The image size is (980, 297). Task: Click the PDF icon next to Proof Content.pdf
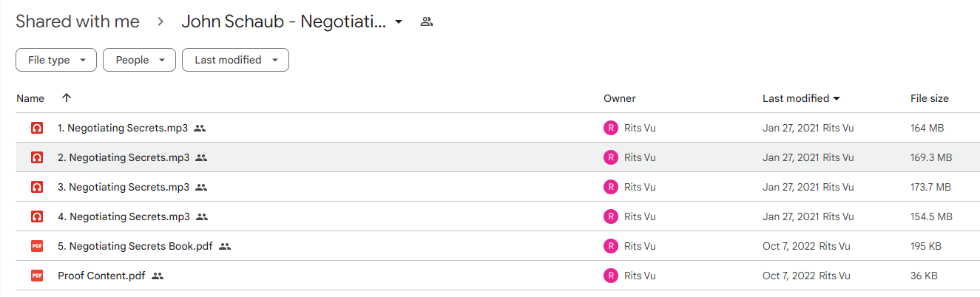(37, 276)
